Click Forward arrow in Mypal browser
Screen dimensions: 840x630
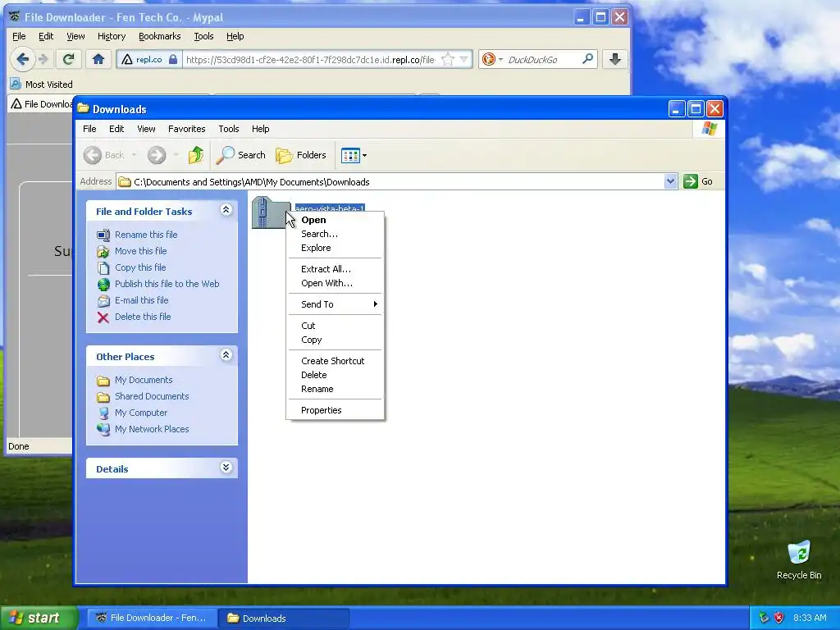pos(44,59)
